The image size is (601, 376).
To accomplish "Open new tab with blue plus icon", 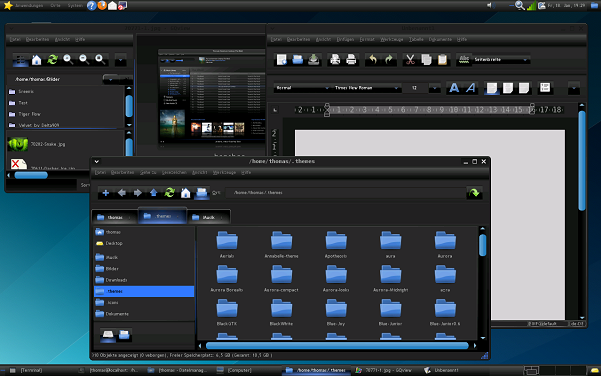I will [106, 192].
